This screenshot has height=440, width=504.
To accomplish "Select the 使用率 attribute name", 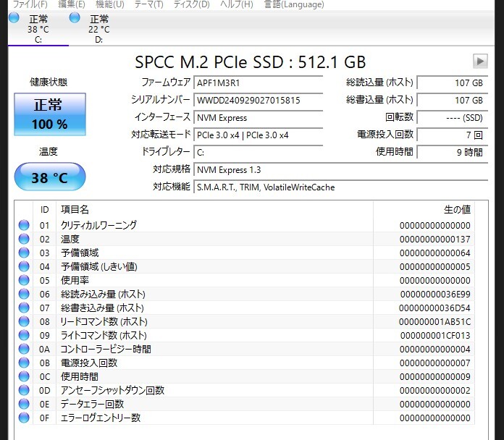I will click(75, 280).
